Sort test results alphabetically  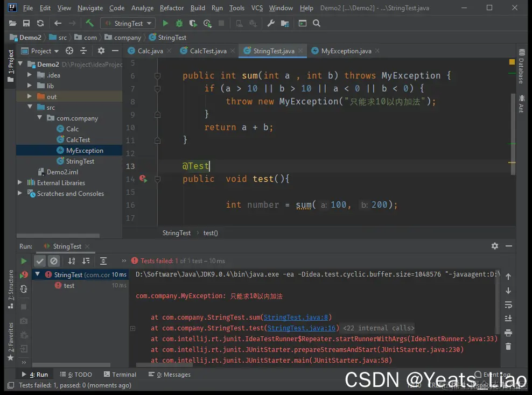pyautogui.click(x=72, y=261)
